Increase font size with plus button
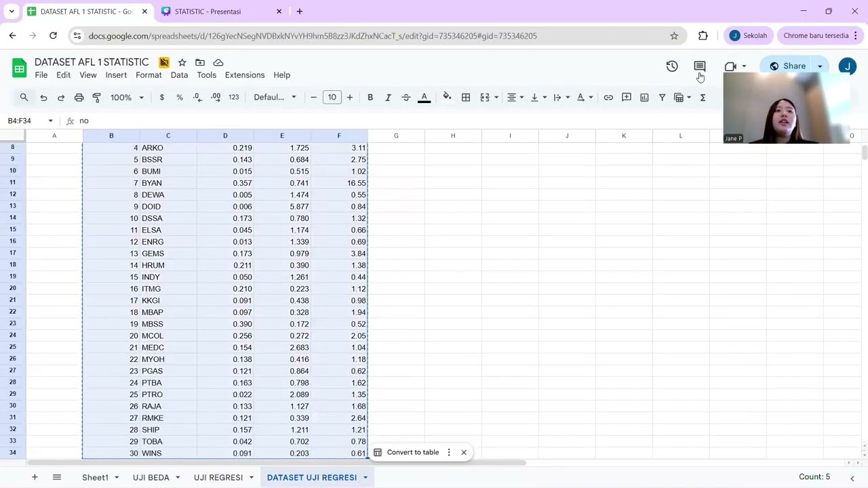This screenshot has height=488, width=868. point(349,98)
